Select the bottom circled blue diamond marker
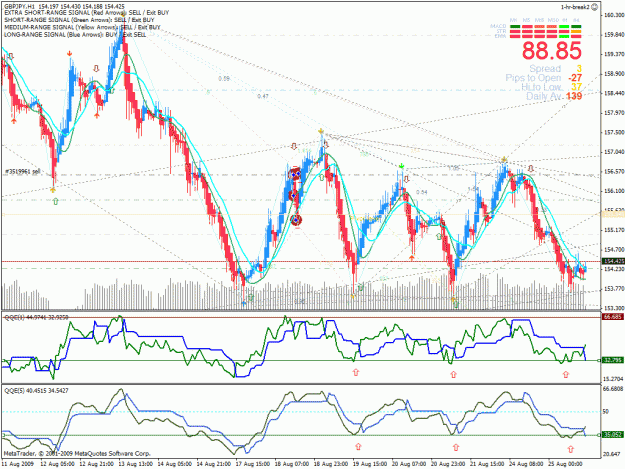Image resolution: width=625 pixels, height=469 pixels. pos(296,220)
